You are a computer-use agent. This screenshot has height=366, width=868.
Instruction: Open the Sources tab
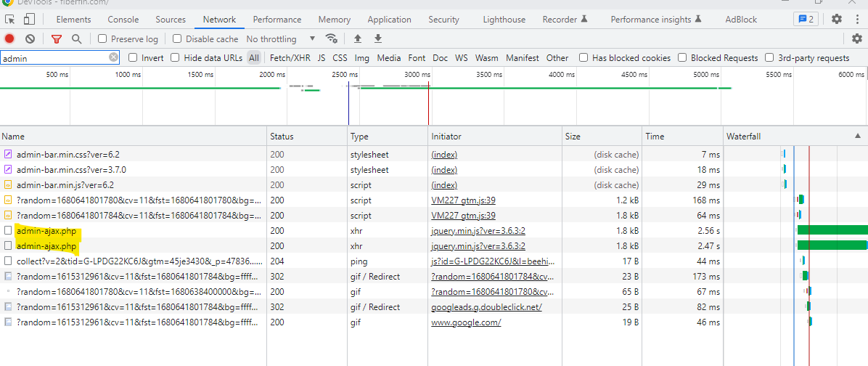pyautogui.click(x=171, y=20)
